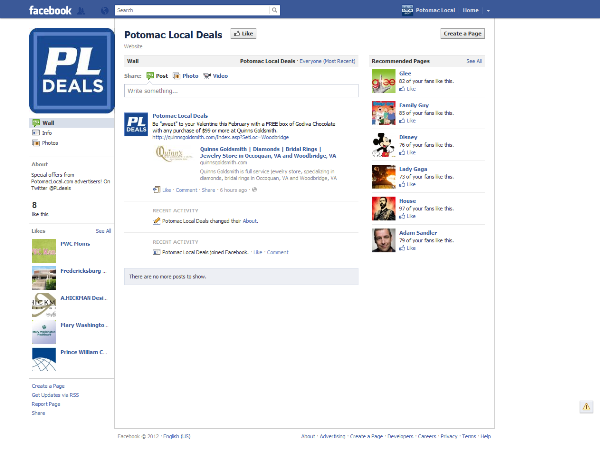Like the Potomac Local Deals page

(x=243, y=34)
